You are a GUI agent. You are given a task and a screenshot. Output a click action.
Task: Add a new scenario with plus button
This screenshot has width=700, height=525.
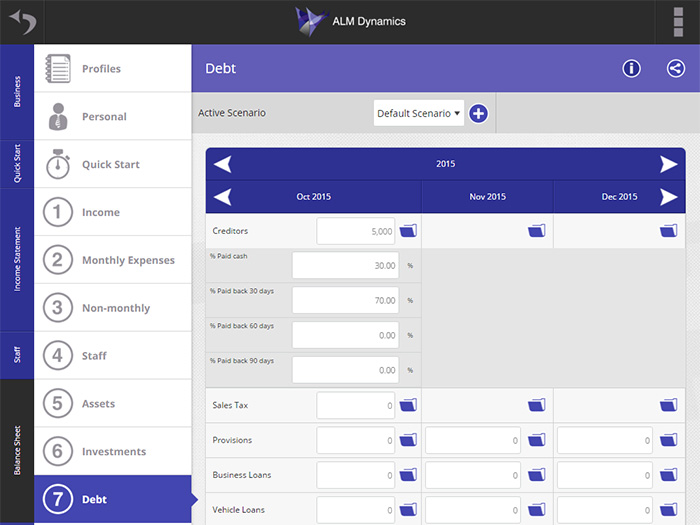click(478, 113)
